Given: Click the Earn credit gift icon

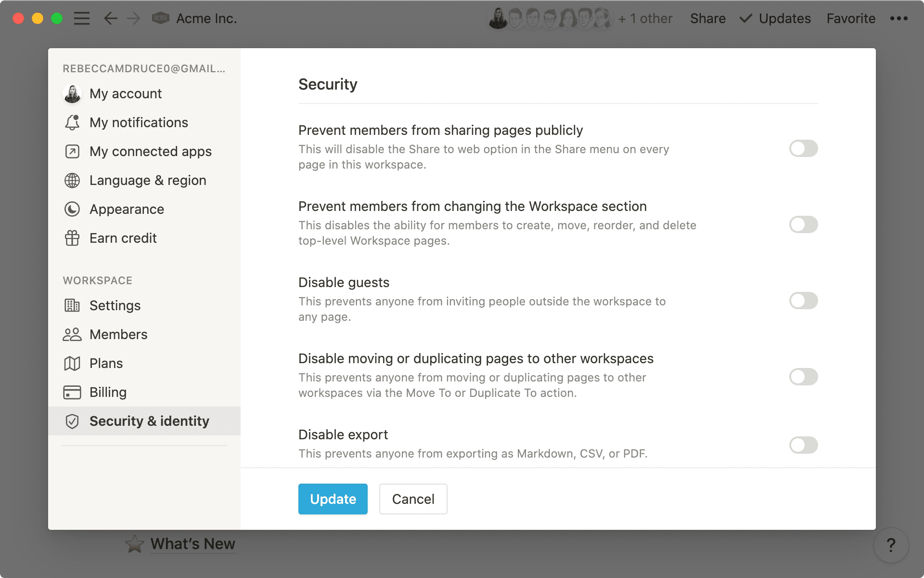Looking at the screenshot, I should coord(72,238).
